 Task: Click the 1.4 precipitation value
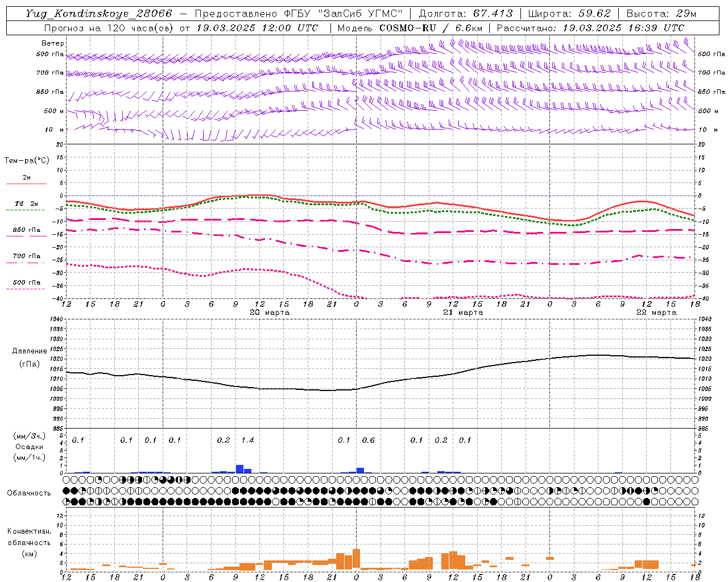[x=247, y=440]
